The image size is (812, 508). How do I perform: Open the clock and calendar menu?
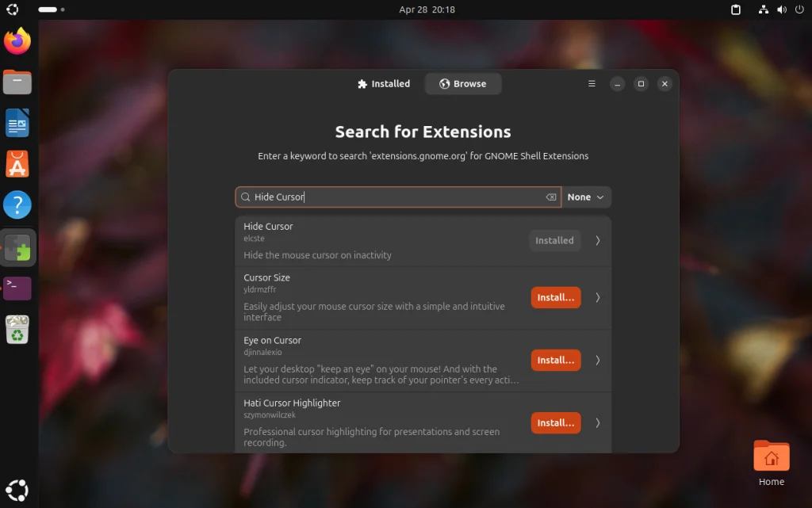coord(427,10)
